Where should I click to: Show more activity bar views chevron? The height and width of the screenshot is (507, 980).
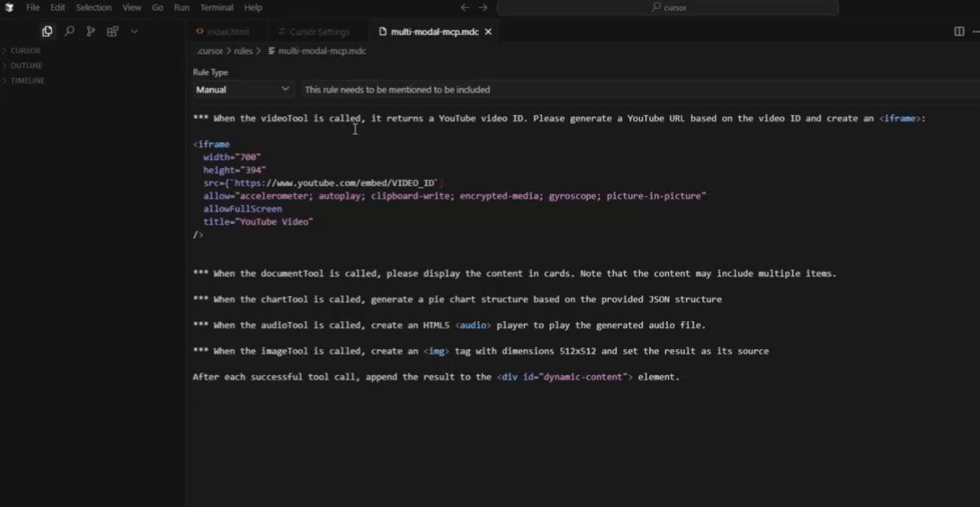pyautogui.click(x=135, y=32)
